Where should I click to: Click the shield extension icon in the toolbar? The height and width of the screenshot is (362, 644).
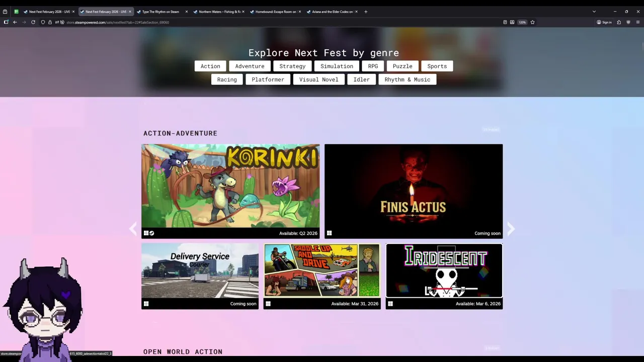tap(628, 22)
